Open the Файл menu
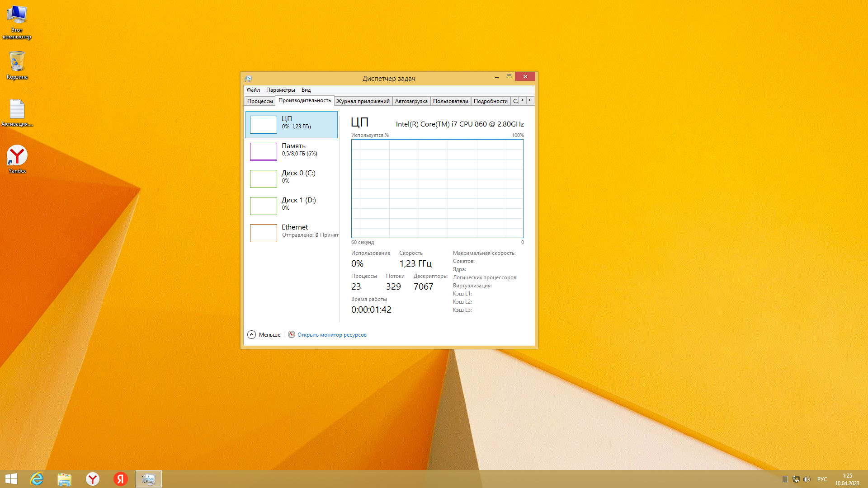Image resolution: width=868 pixels, height=488 pixels. [253, 90]
